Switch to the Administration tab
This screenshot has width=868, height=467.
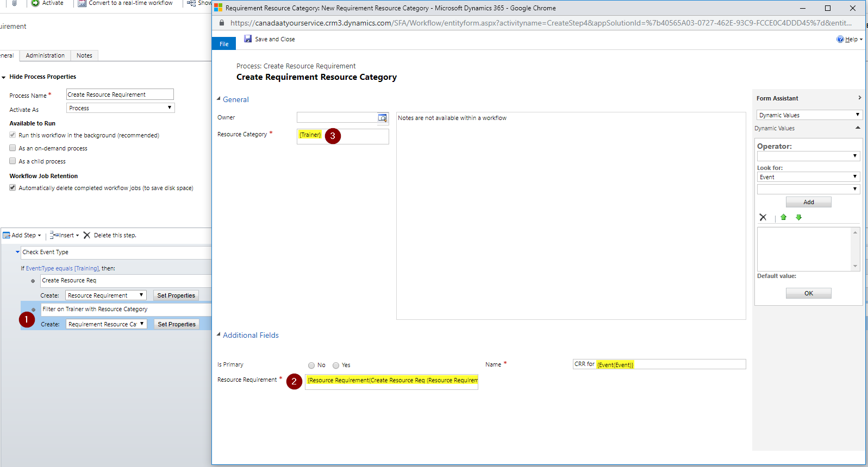(x=45, y=55)
